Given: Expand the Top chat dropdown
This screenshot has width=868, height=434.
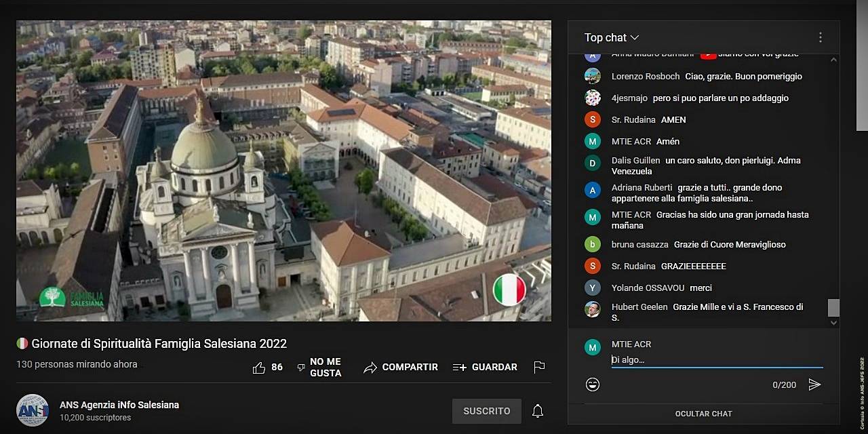Looking at the screenshot, I should tap(612, 38).
